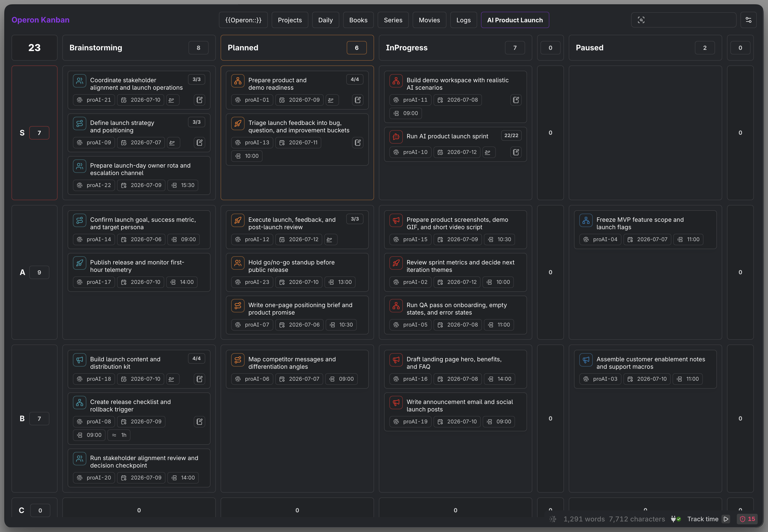This screenshot has width=768, height=532.
Task: Start Track time play button
Action: point(726,519)
